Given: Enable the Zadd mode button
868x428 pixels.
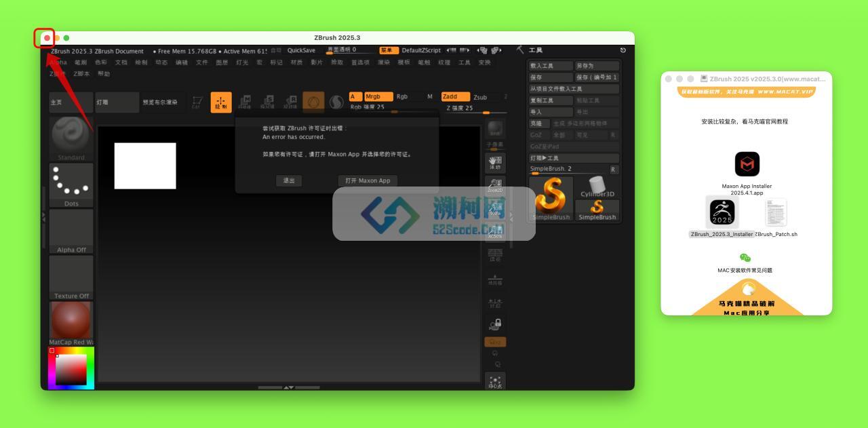Looking at the screenshot, I should coord(456,96).
